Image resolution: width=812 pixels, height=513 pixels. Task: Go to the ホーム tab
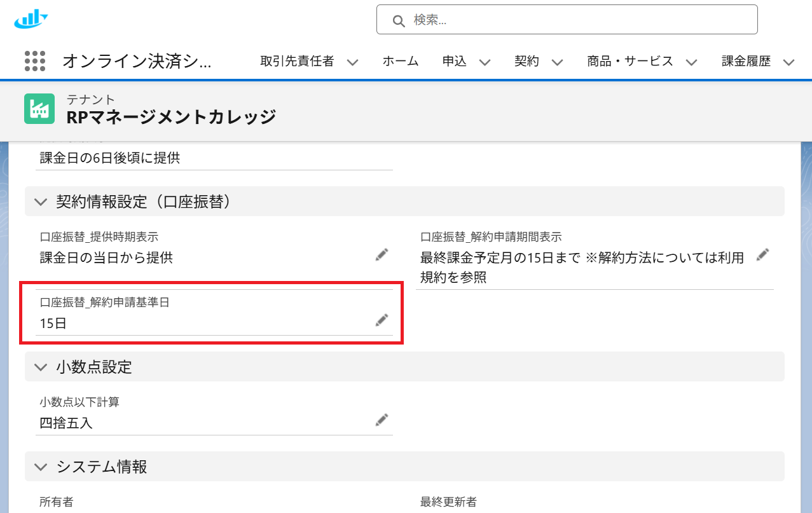click(x=400, y=62)
